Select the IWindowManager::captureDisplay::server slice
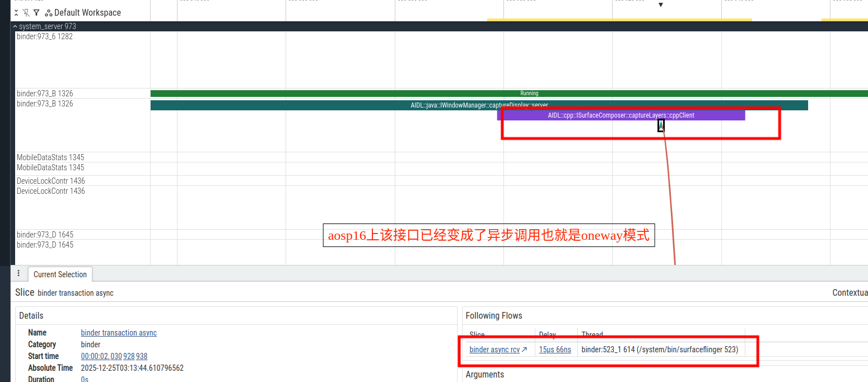868x382 pixels. pos(479,105)
